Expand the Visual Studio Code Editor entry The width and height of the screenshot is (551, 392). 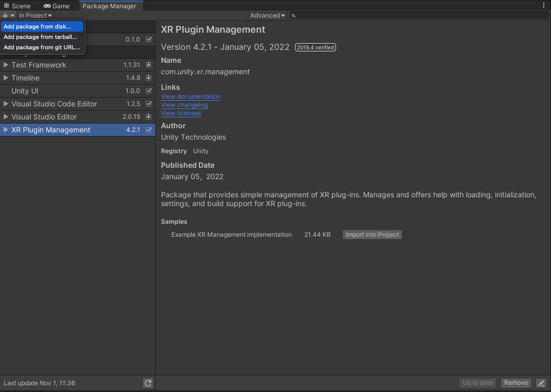[6, 104]
